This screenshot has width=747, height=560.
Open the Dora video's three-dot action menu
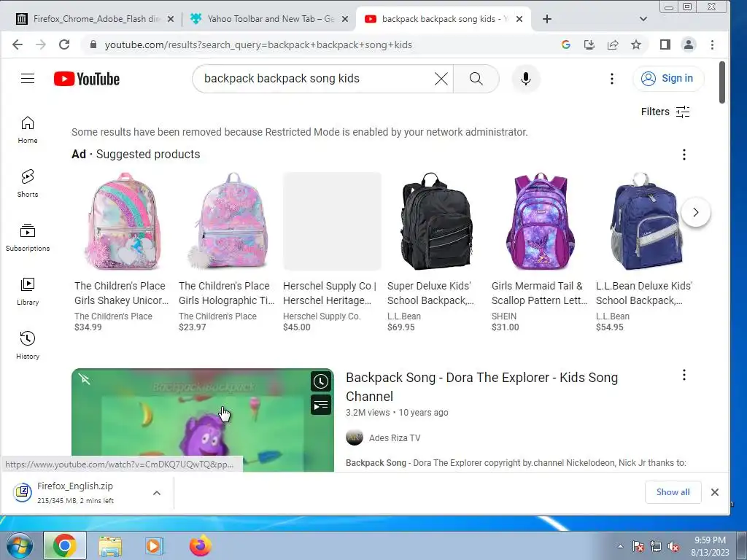[684, 376]
